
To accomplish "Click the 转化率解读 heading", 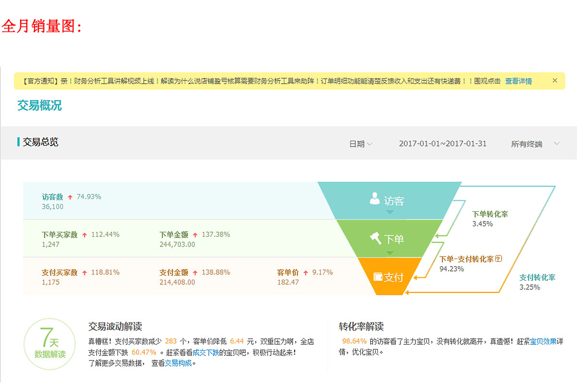I will coord(361,327).
